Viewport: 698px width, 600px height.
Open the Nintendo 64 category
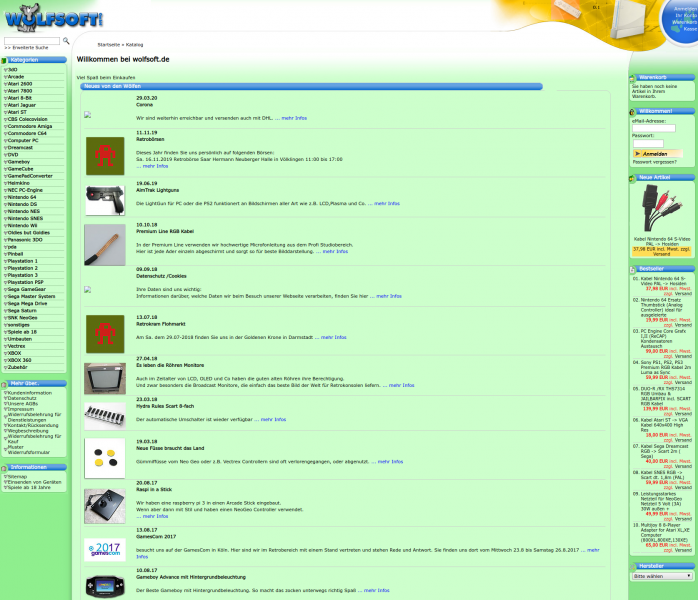(22, 197)
